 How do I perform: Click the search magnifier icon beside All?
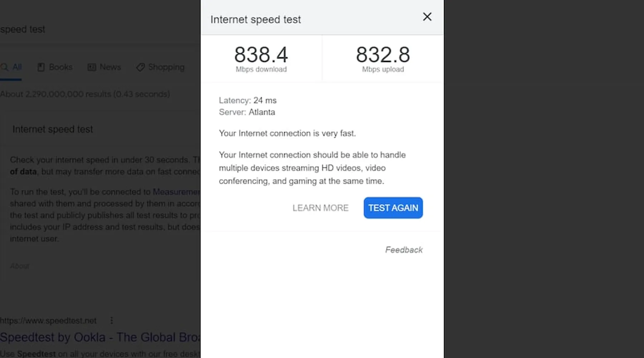pyautogui.click(x=4, y=67)
